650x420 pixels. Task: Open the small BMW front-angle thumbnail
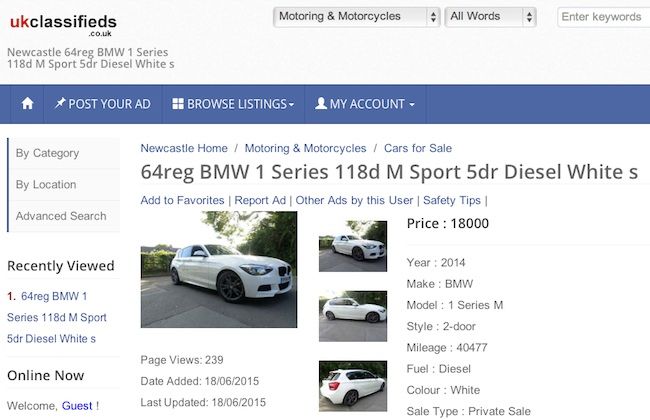coord(353,246)
